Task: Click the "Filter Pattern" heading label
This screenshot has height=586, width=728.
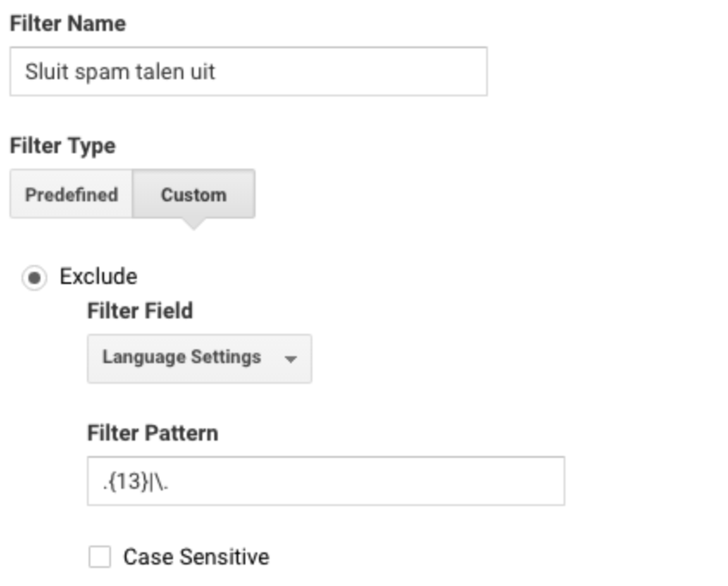Action: (153, 433)
